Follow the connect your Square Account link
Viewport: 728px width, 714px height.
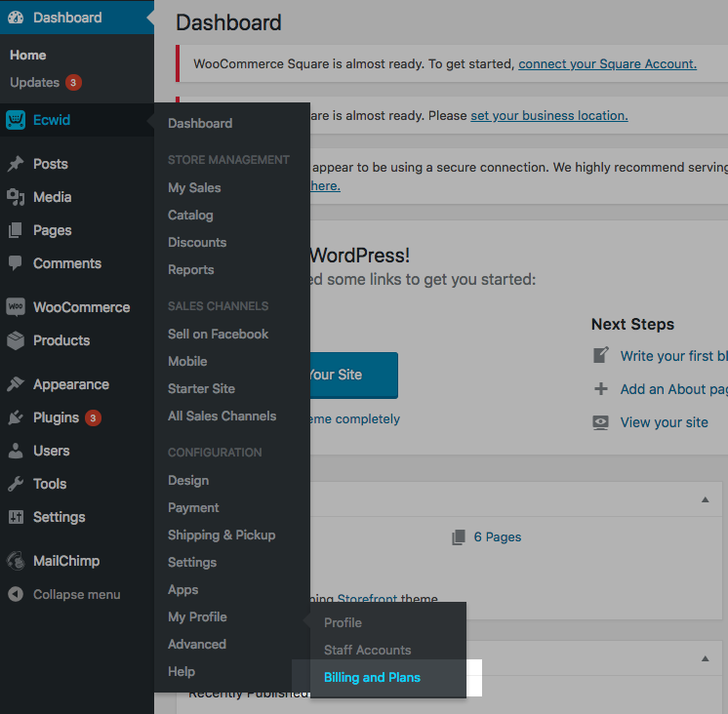pos(607,64)
